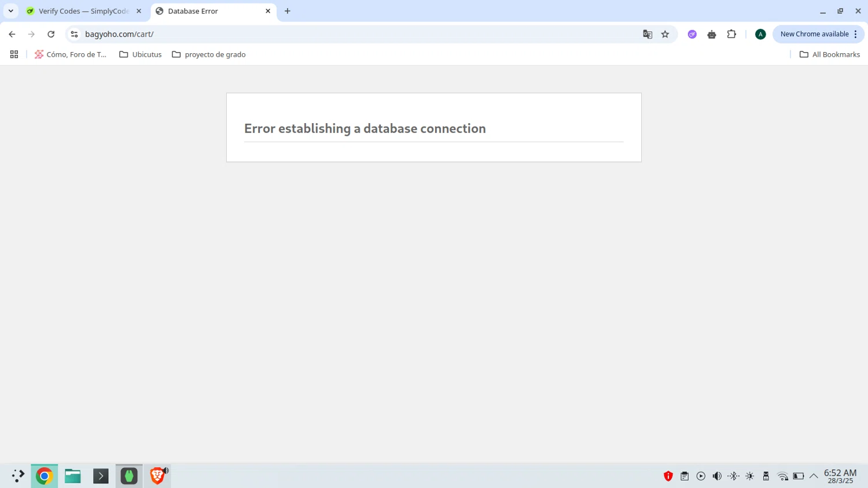Click the database connection error heading

(365, 128)
